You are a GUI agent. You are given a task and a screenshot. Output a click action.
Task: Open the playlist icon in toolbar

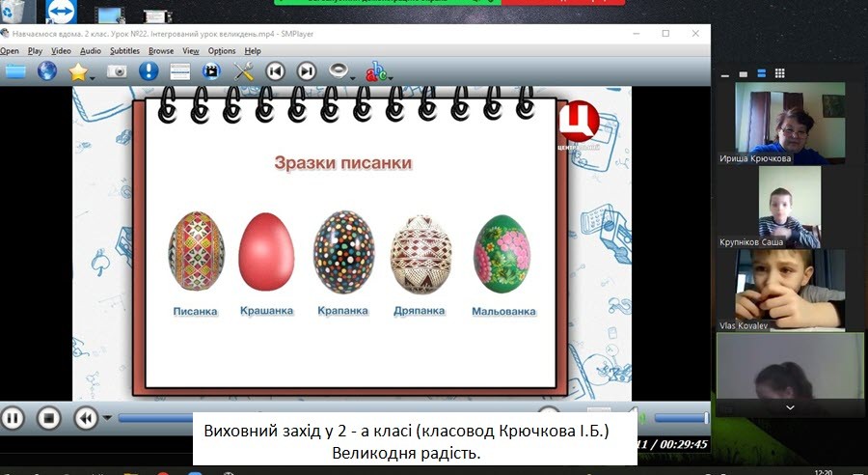tap(179, 70)
